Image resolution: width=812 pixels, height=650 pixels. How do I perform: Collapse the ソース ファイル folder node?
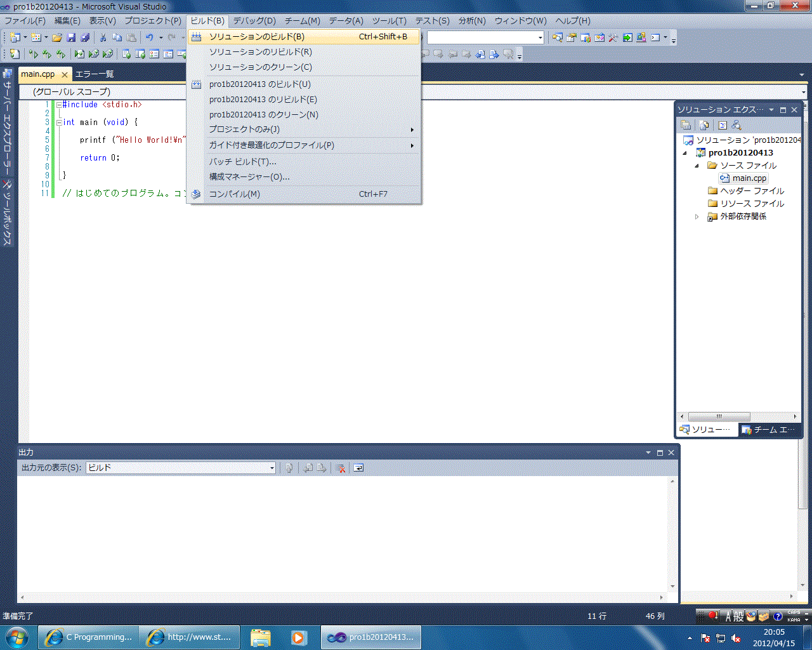pyautogui.click(x=697, y=166)
